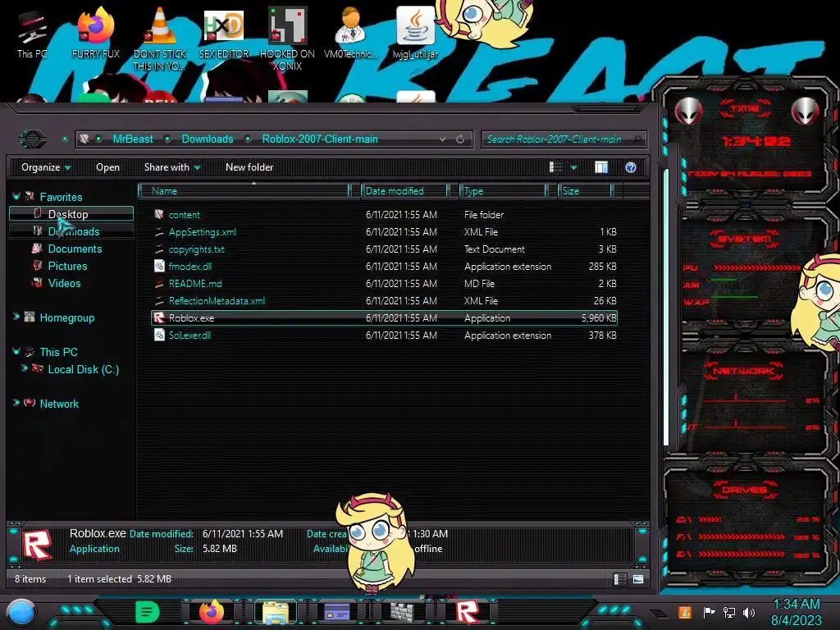Viewport: 840px width, 630px height.
Task: Open the brick wall app in taskbar
Action: 402,612
